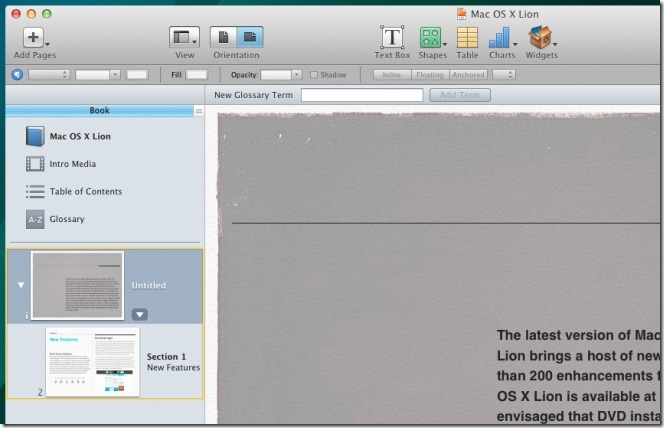Click the Add Term button
Viewport: 664px width, 428px height.
click(x=460, y=95)
